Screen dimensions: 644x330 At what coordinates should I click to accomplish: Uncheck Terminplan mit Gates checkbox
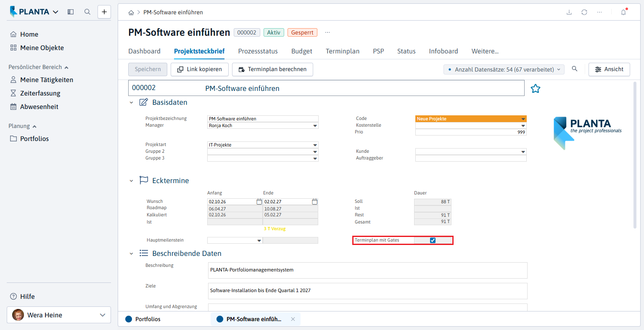pos(433,240)
